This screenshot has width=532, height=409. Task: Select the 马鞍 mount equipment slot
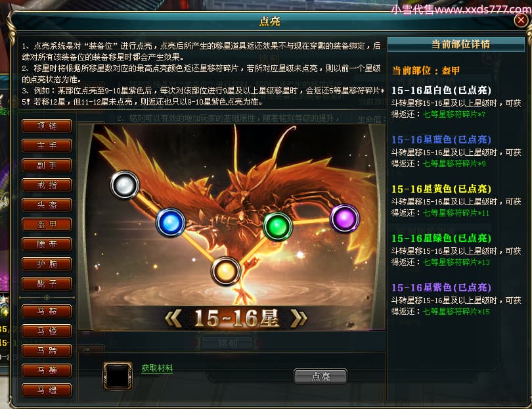pyautogui.click(x=47, y=311)
